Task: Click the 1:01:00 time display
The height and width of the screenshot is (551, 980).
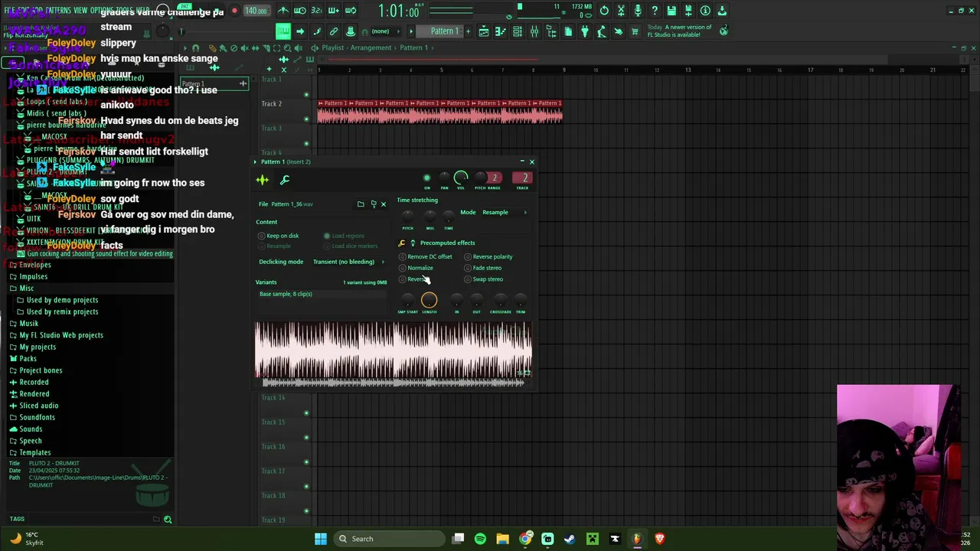Action: coord(399,11)
